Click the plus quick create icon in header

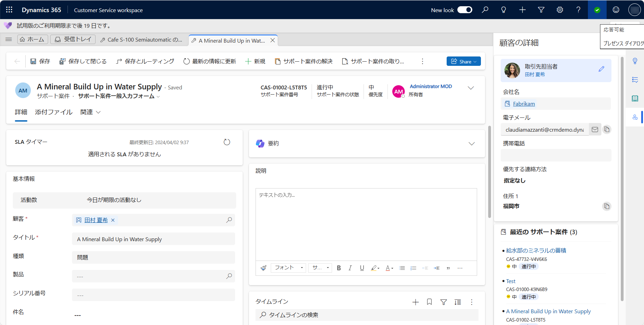(x=522, y=10)
